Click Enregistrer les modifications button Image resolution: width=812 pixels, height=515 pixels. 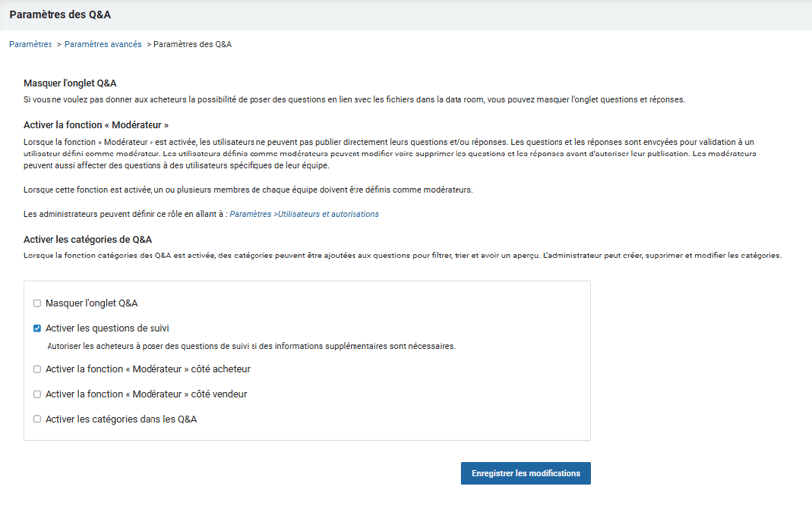(526, 473)
